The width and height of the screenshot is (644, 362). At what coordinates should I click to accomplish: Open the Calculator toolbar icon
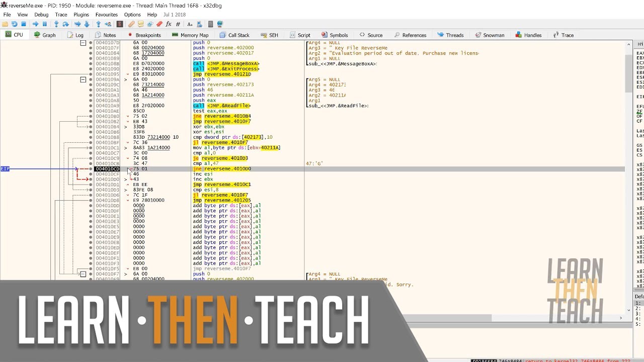tap(210, 24)
